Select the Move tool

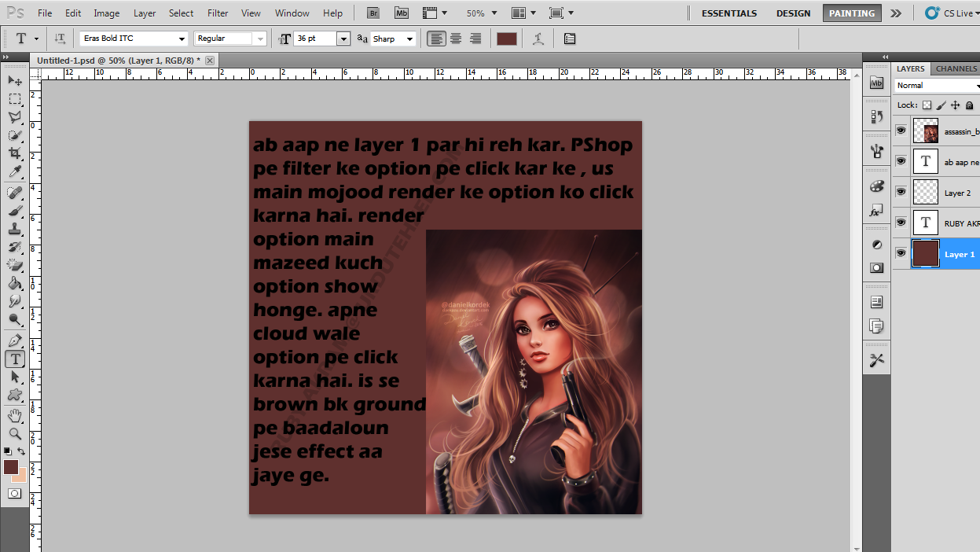15,81
